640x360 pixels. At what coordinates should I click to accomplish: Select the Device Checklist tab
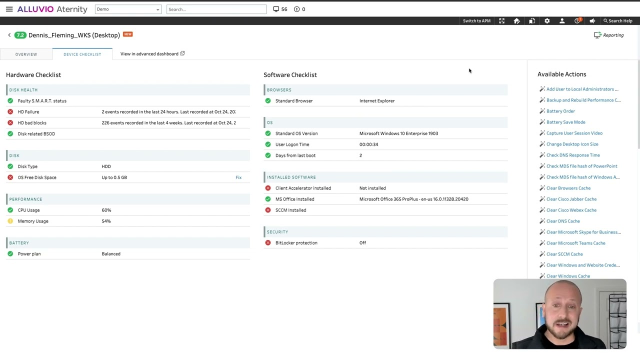82,54
